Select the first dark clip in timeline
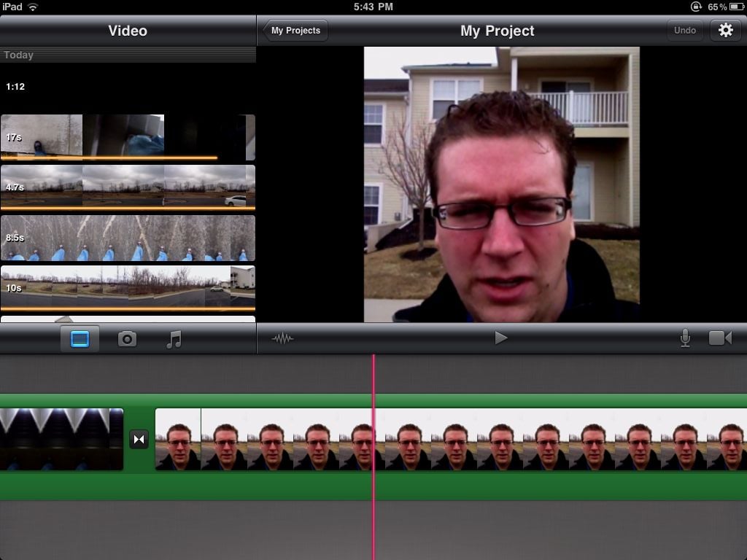 (61, 439)
